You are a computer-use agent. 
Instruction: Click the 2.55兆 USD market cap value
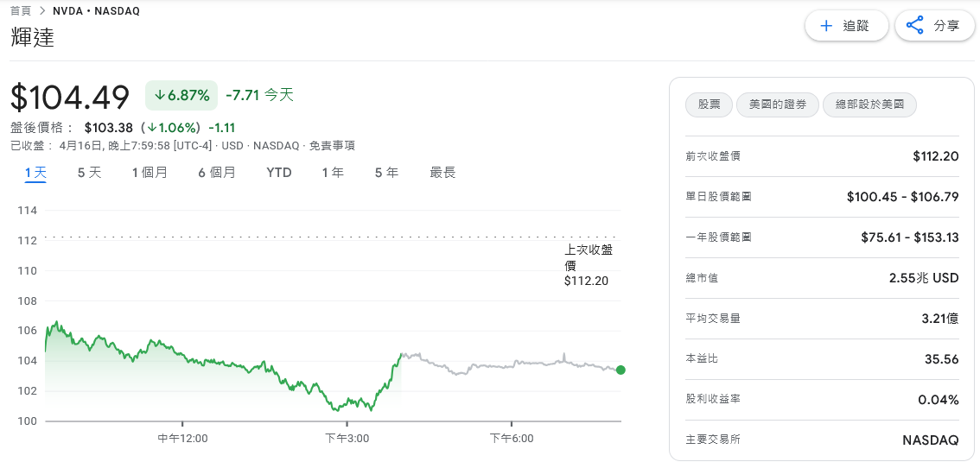(x=924, y=278)
